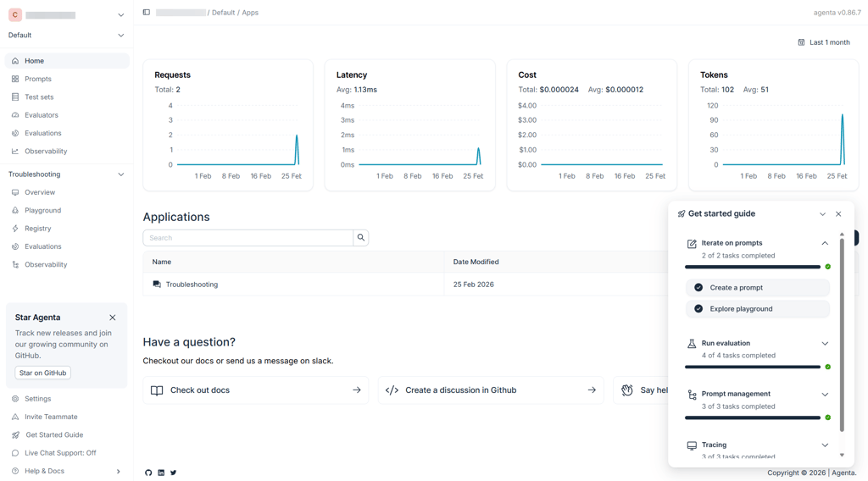Open the LinkedIn footer icon
This screenshot has height=481, width=868.
[161, 473]
